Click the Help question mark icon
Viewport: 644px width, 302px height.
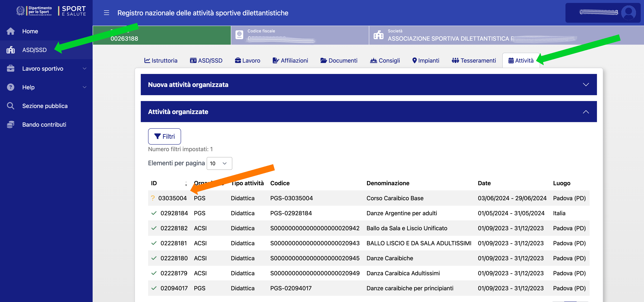(10, 87)
